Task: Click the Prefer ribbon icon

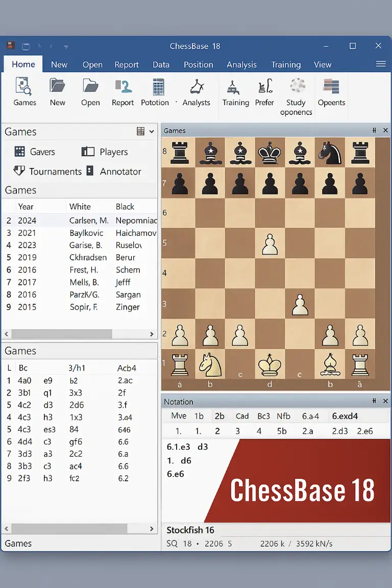Action: coord(264,92)
